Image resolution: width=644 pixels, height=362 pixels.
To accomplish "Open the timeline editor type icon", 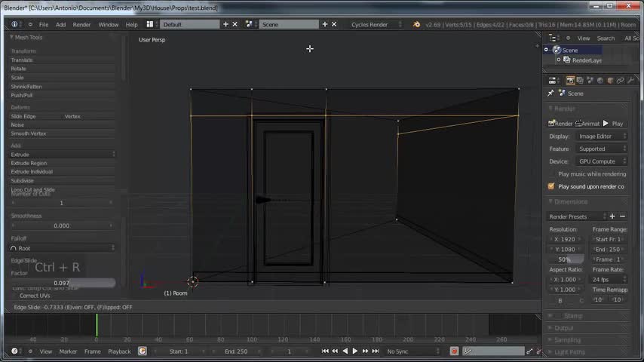I will (15, 351).
